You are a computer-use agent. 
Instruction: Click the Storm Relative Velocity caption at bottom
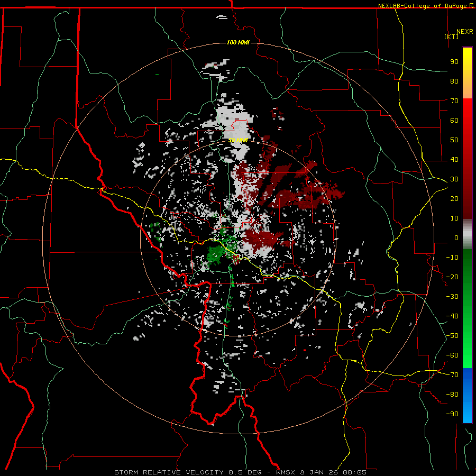[240, 472]
